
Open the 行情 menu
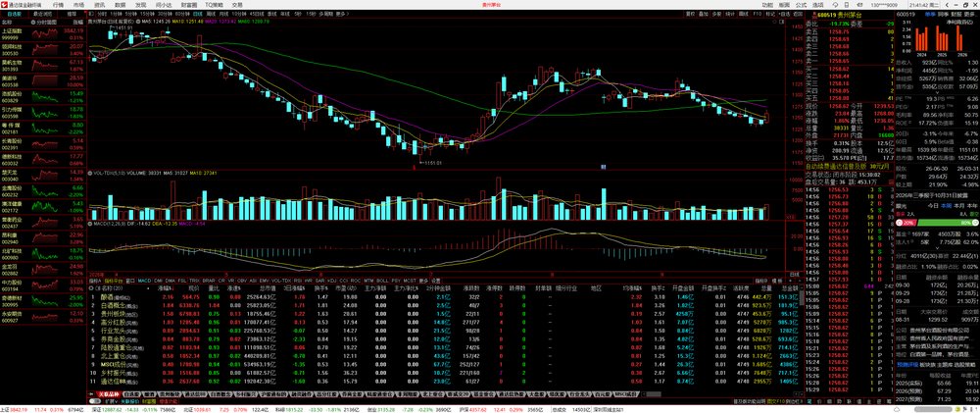58,4
